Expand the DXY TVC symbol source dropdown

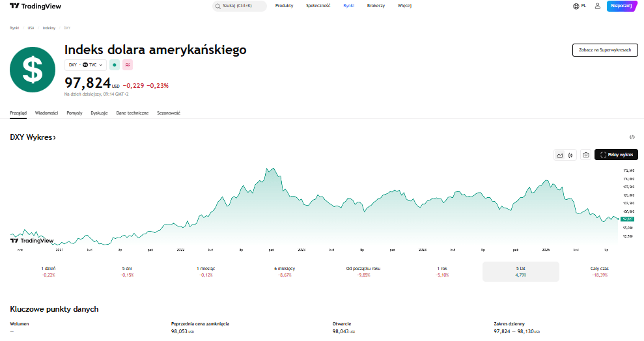pos(85,65)
